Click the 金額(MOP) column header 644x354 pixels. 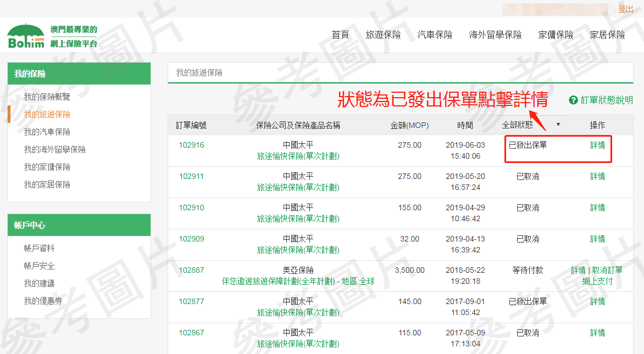click(x=409, y=125)
